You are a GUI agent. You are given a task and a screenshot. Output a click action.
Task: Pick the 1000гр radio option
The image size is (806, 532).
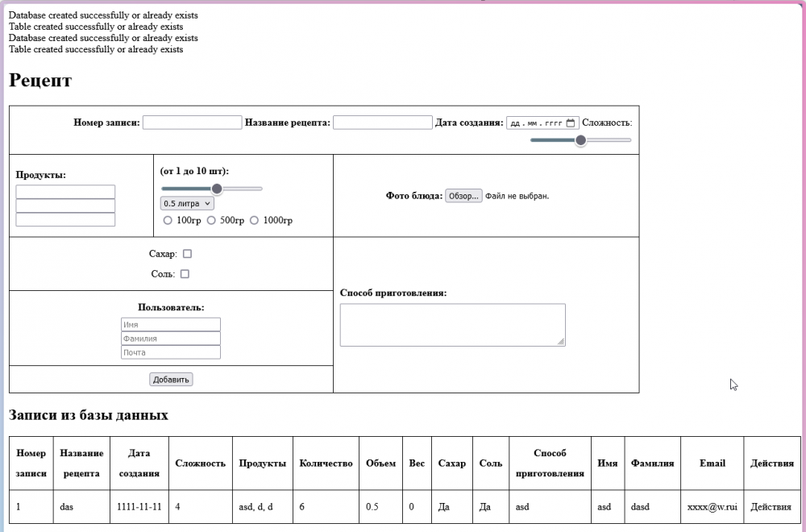tap(255, 221)
